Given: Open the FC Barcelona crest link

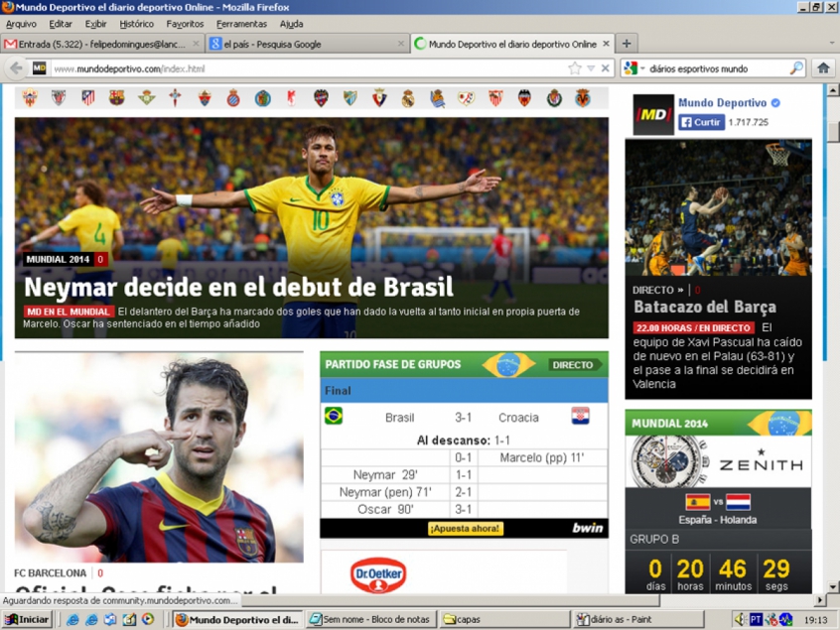Looking at the screenshot, I should coord(117,98).
